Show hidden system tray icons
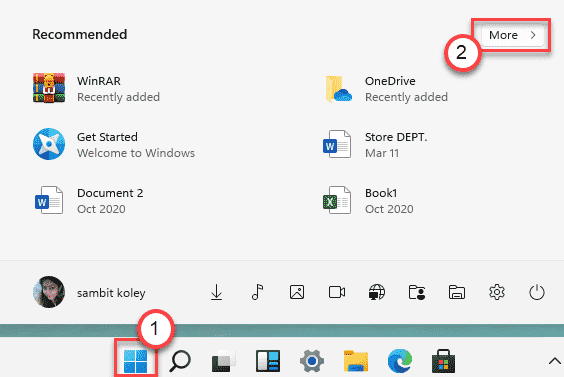Screen dimensions: 564x377 click(x=555, y=361)
